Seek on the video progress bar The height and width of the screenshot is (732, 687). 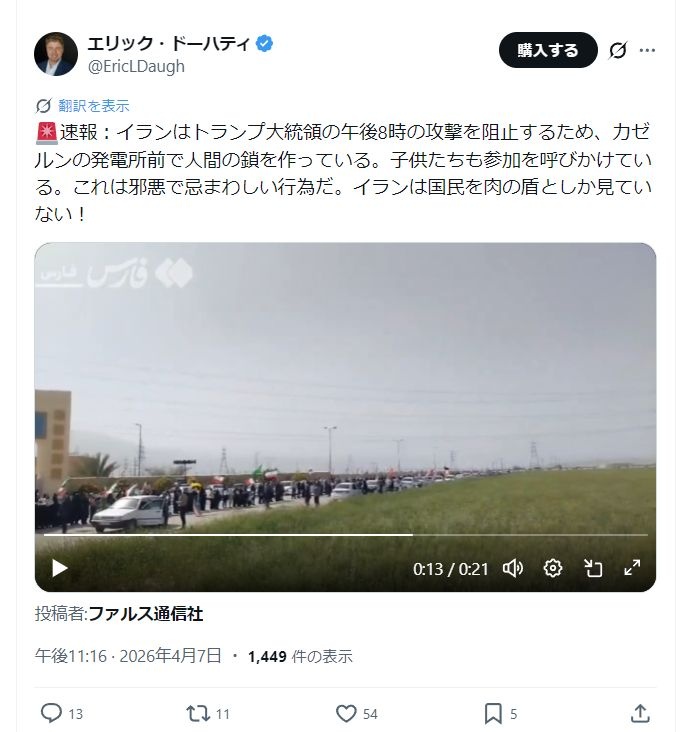(x=345, y=535)
